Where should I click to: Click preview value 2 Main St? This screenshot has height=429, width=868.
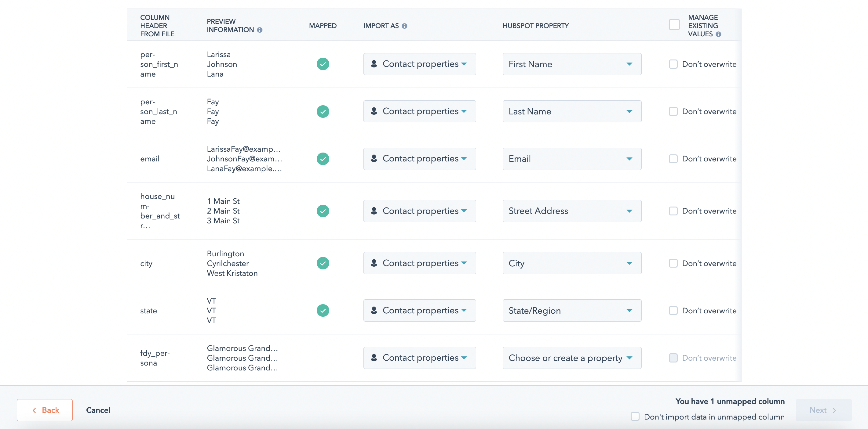tap(223, 211)
